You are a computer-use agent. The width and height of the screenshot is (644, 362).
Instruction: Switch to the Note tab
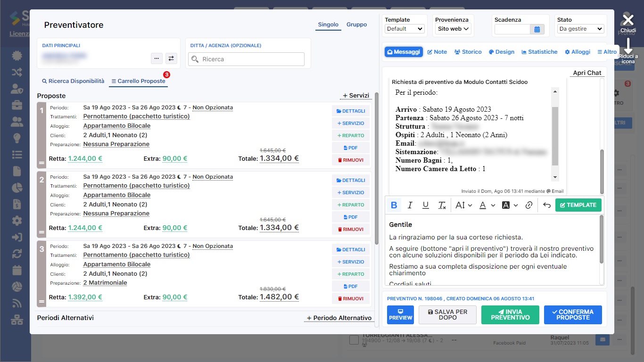pyautogui.click(x=437, y=52)
